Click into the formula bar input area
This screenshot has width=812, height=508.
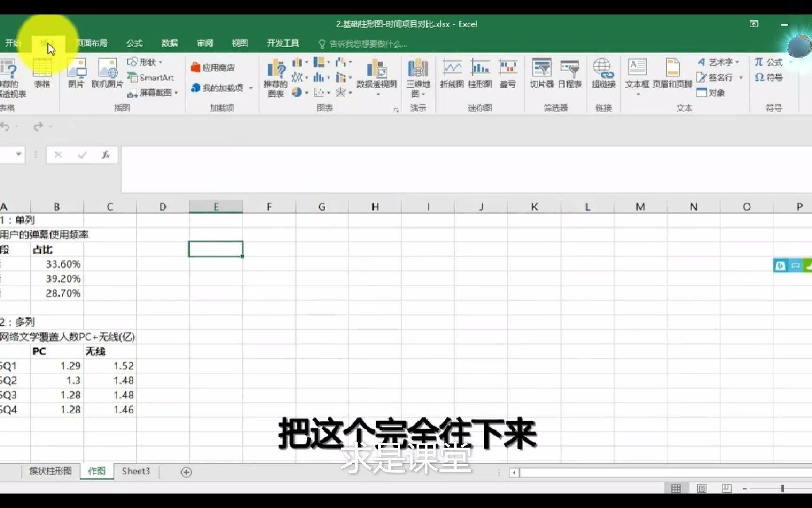[466, 169]
